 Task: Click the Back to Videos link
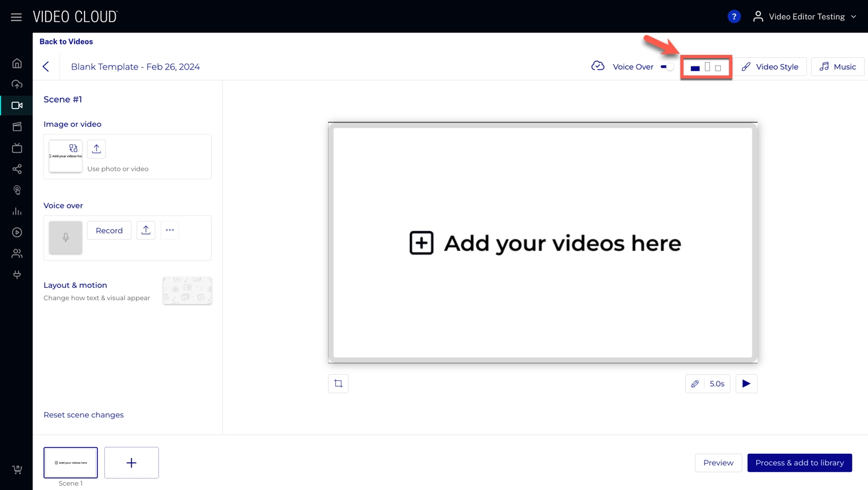coord(66,42)
